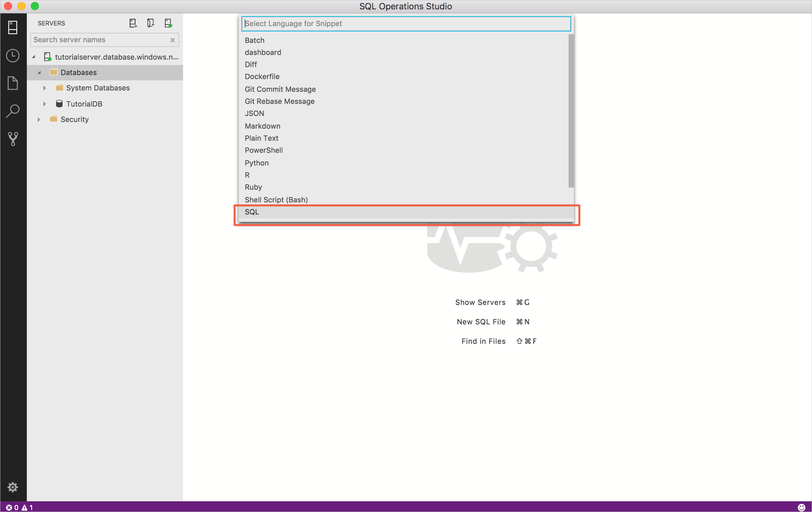Click the Settings gear icon

pyautogui.click(x=13, y=487)
